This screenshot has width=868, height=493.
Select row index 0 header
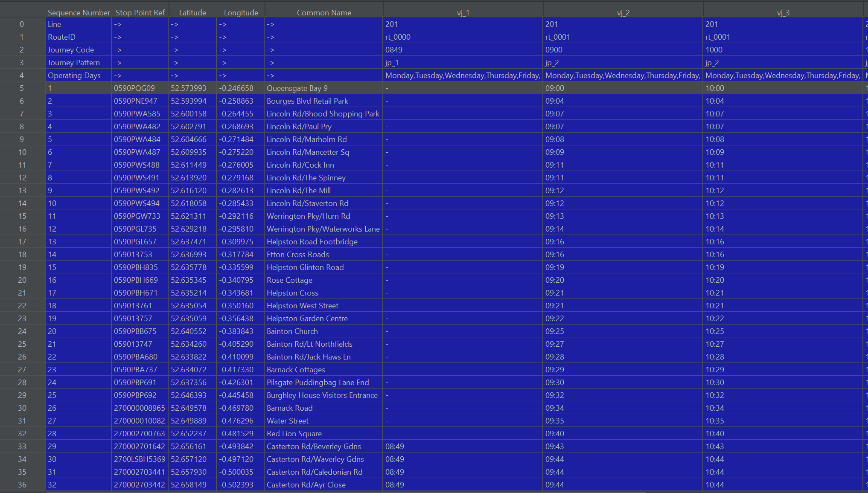coord(23,24)
